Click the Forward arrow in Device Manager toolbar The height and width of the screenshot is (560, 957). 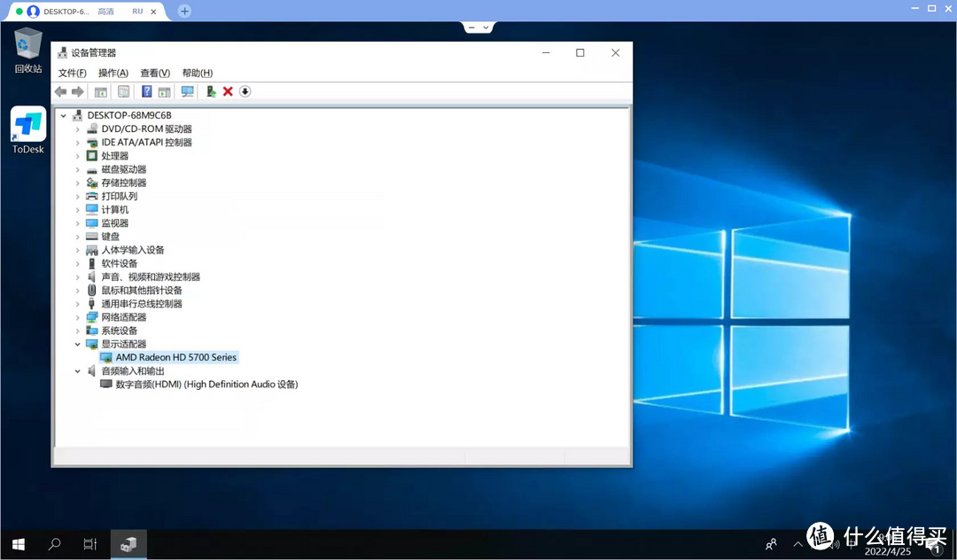pyautogui.click(x=77, y=91)
